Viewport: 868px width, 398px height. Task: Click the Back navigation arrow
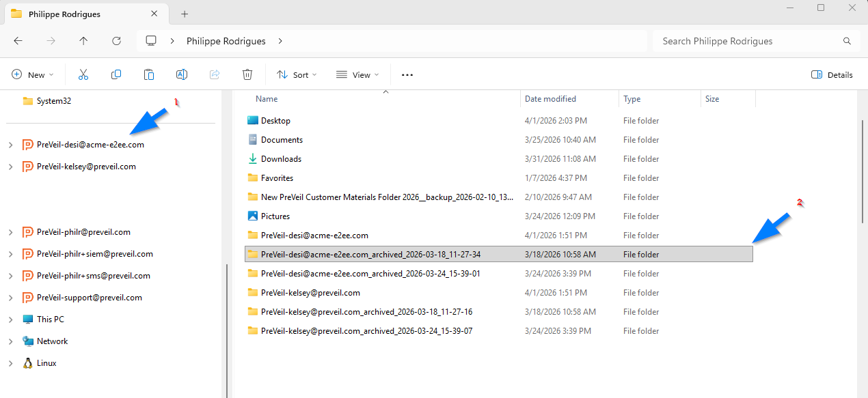18,41
